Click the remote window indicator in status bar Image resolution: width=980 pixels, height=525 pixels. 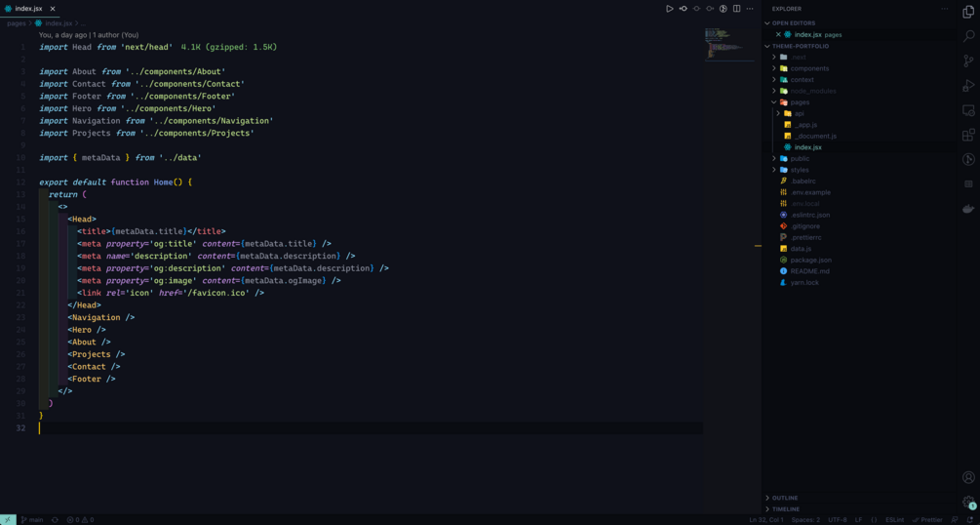[x=8, y=520]
